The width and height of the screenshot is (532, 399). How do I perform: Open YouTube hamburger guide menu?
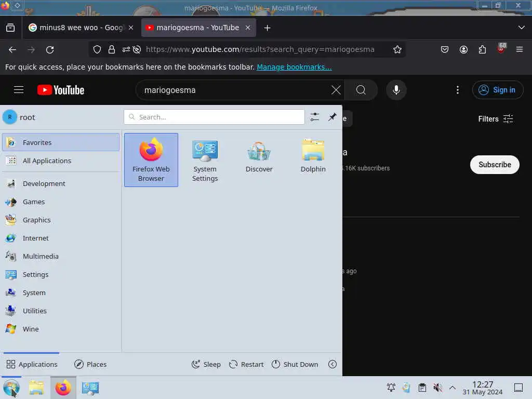[19, 90]
